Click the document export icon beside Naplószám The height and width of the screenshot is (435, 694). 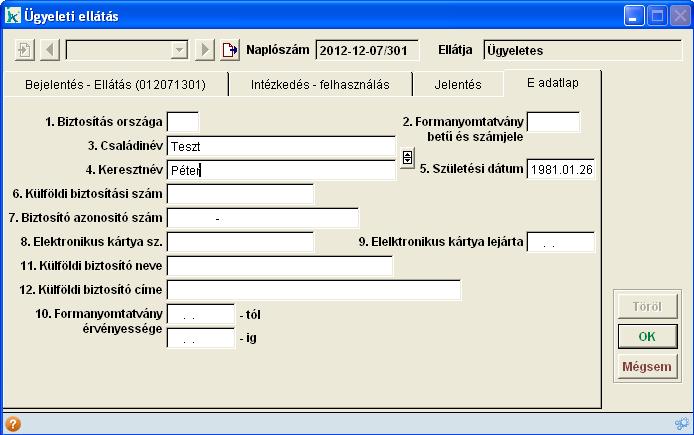pos(231,50)
